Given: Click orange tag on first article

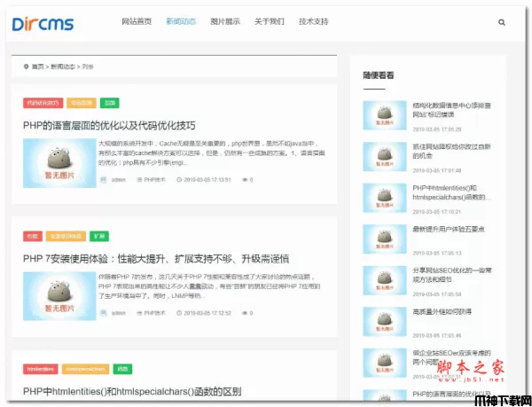Looking at the screenshot, I should coord(82,103).
